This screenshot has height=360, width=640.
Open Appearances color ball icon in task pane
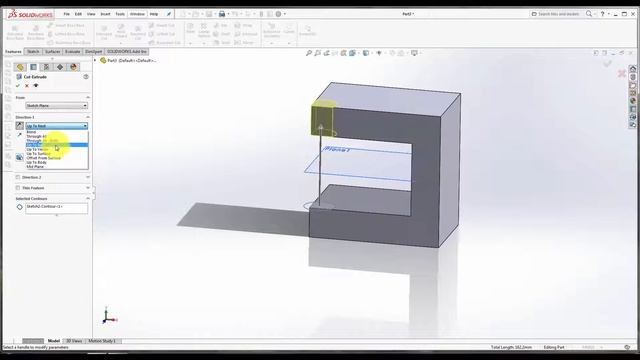tap(633, 101)
